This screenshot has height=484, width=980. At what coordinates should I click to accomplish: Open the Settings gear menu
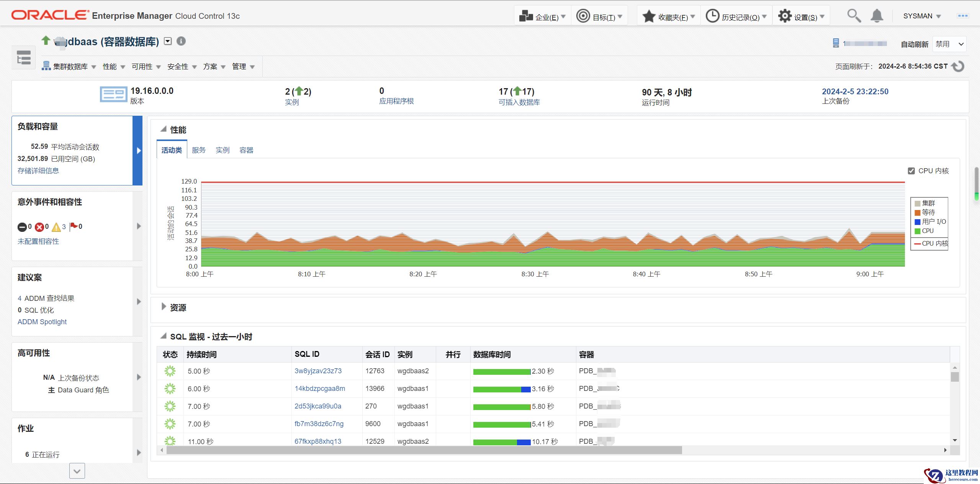point(801,16)
